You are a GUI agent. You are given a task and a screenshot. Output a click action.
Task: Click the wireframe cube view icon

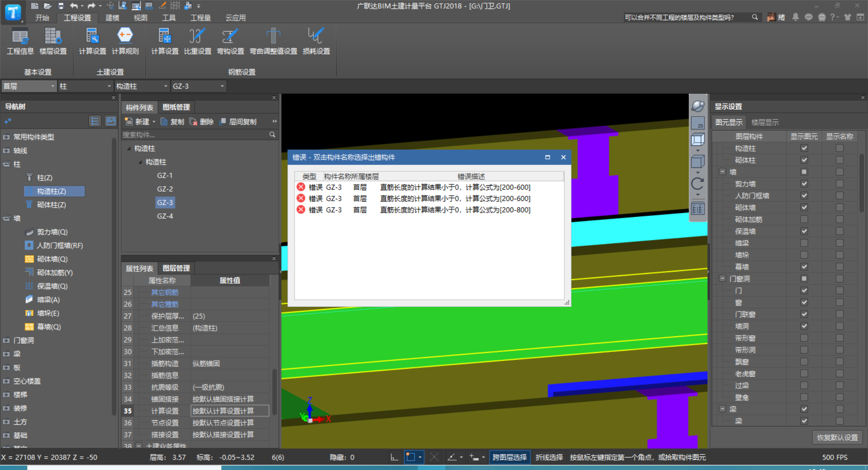(x=698, y=140)
